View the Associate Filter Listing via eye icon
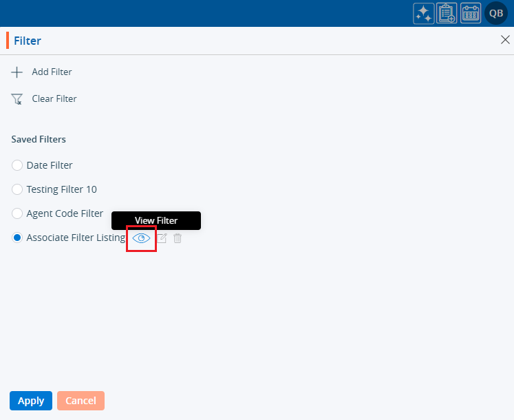The height and width of the screenshot is (420, 514). 141,238
